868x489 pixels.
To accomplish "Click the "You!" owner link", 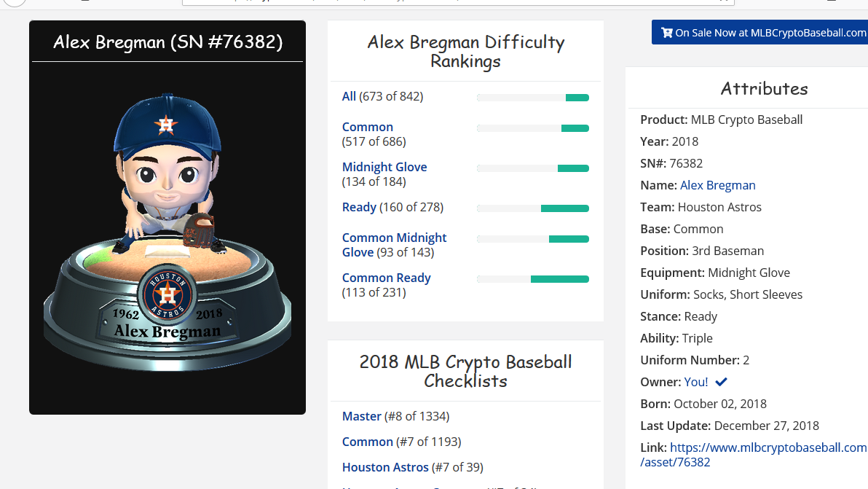I will tap(695, 382).
